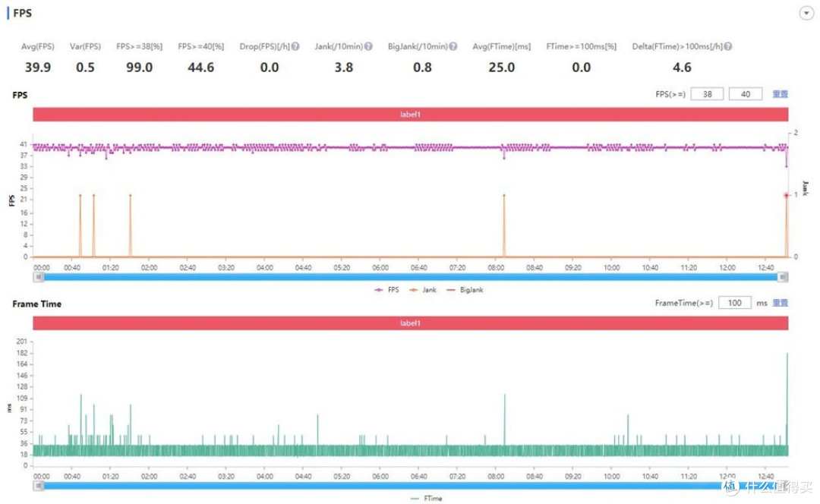Click the Jank(/10min) value 3.8
Screen dimensions: 820x504
coord(344,68)
